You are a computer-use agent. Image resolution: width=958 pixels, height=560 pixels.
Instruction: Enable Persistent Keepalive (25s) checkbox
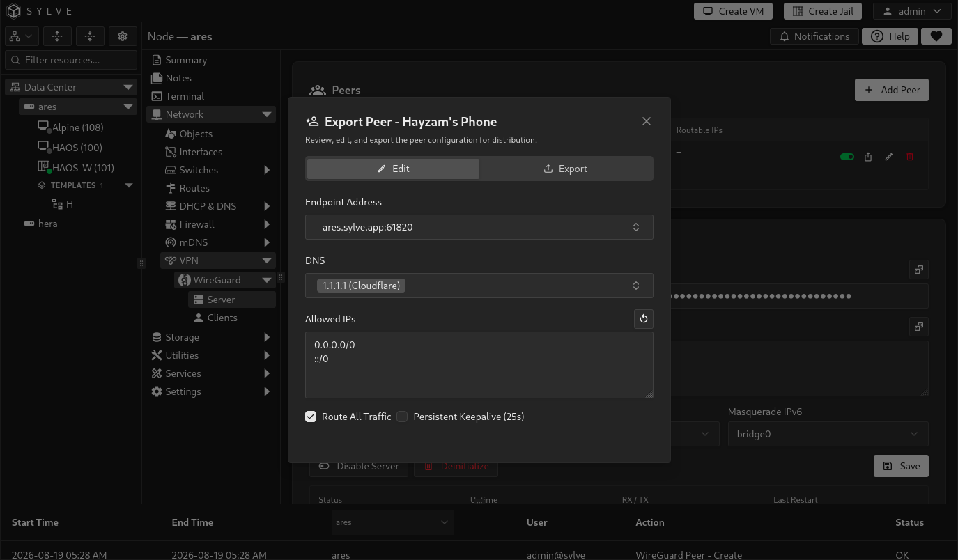(402, 417)
